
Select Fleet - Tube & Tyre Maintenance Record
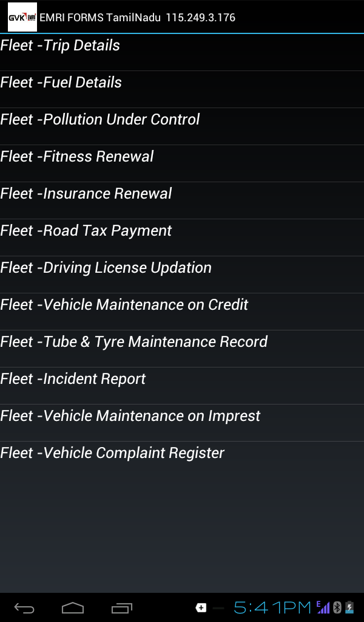coord(133,342)
